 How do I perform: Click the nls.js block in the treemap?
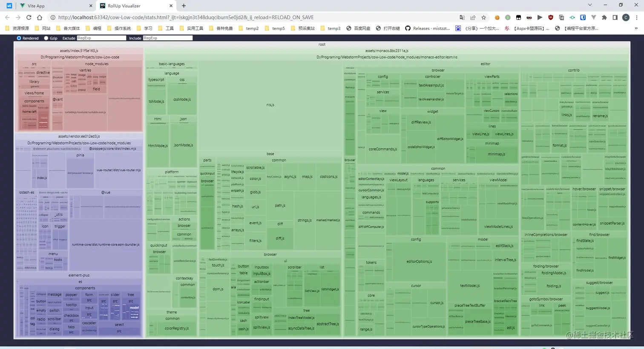(270, 105)
